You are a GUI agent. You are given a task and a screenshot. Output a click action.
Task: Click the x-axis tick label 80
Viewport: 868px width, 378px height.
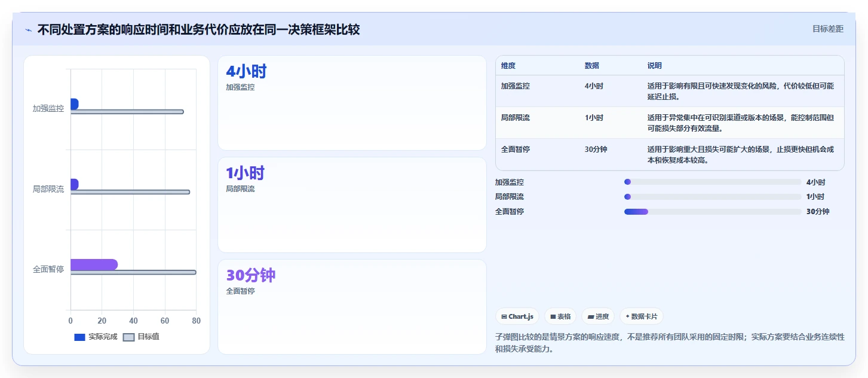coord(196,321)
